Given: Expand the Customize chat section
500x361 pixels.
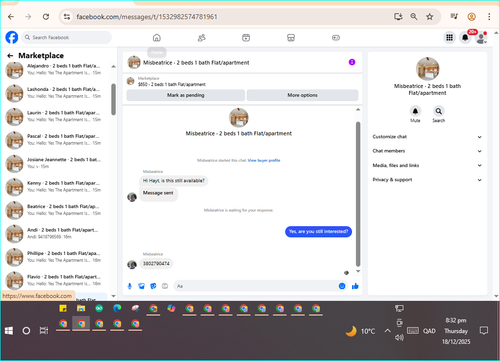Looking at the screenshot, I should point(427,137).
